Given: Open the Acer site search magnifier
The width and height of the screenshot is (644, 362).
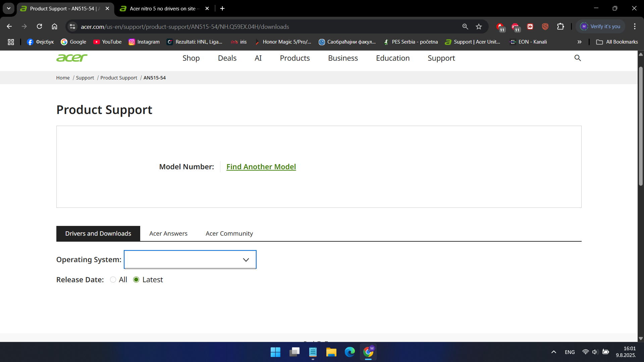Looking at the screenshot, I should pyautogui.click(x=578, y=58).
